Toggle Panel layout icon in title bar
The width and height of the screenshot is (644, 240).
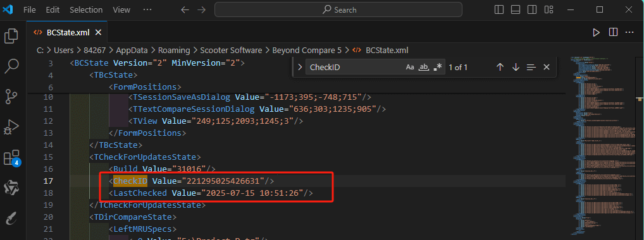516,9
